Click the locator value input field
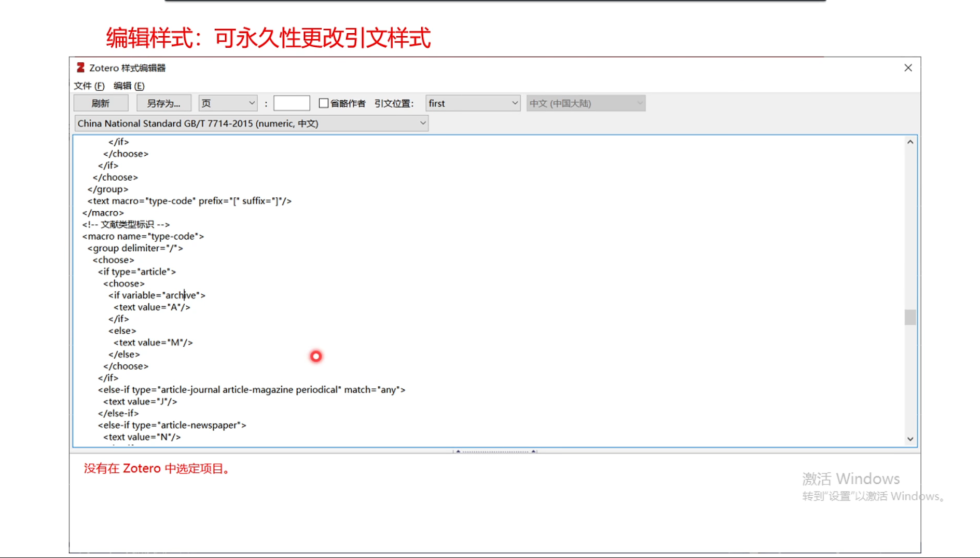This screenshot has width=980, height=558. 292,103
